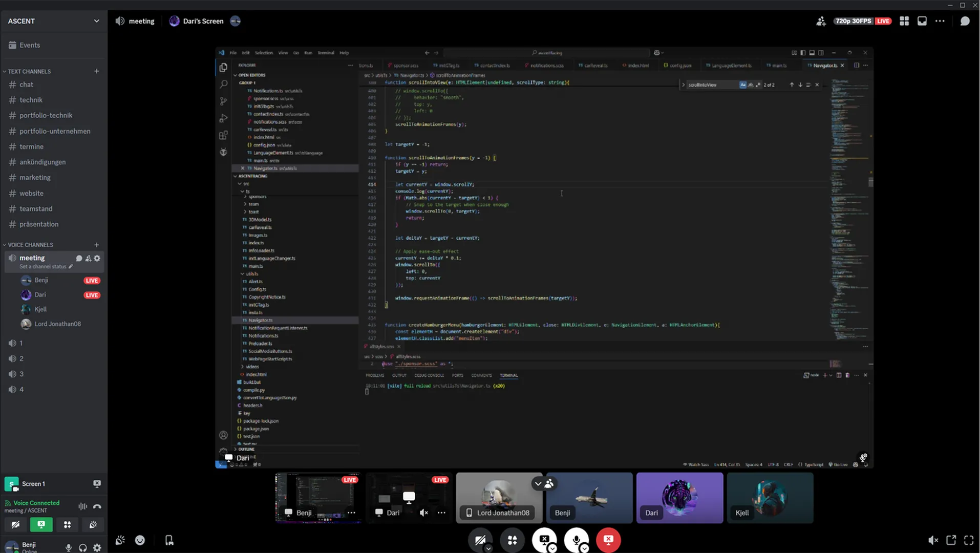Image resolution: width=980 pixels, height=553 pixels.
Task: Click the LIVE badge next to Benji
Action: (x=92, y=280)
